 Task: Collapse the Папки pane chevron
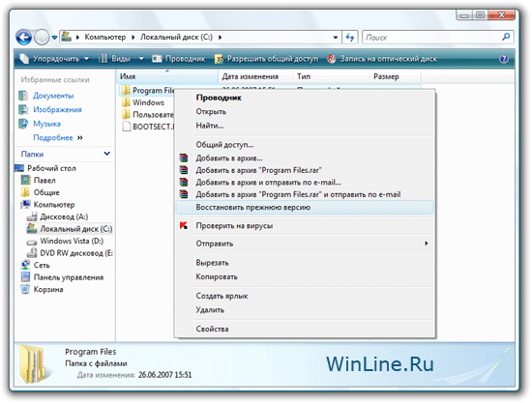click(106, 154)
